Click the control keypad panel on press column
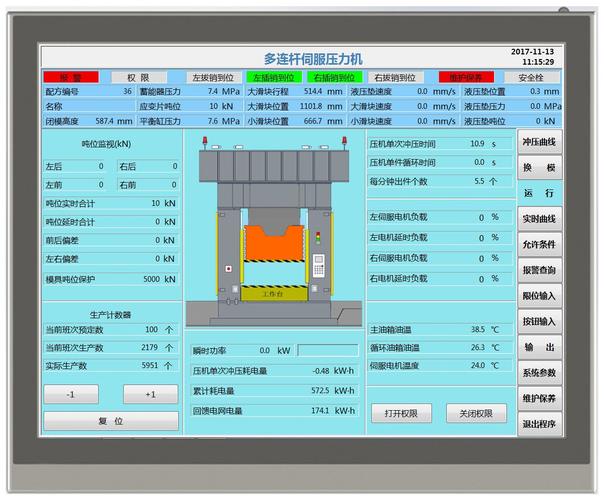 [x=319, y=265]
